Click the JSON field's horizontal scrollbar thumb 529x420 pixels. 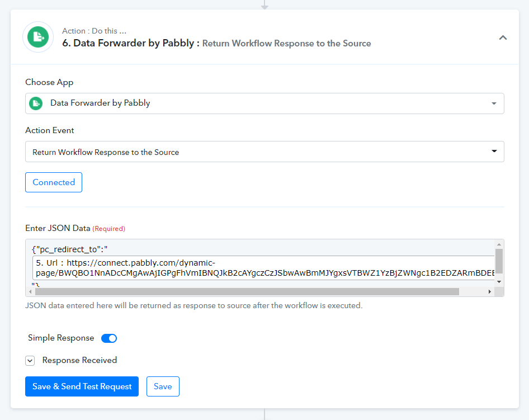coord(247,291)
